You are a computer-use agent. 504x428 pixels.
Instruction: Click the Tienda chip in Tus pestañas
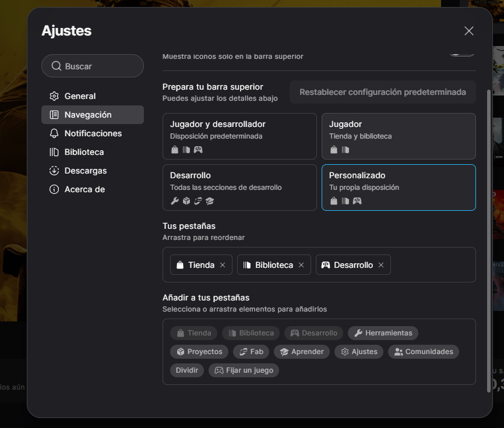coord(201,265)
